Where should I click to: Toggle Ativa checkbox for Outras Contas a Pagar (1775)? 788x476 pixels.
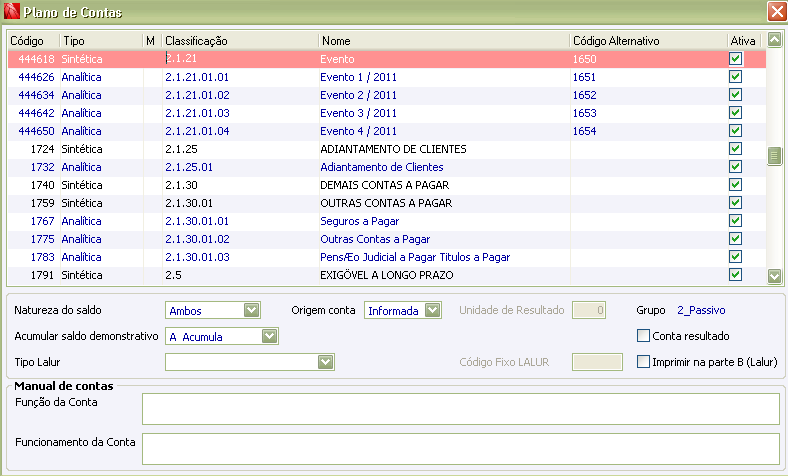click(x=735, y=239)
